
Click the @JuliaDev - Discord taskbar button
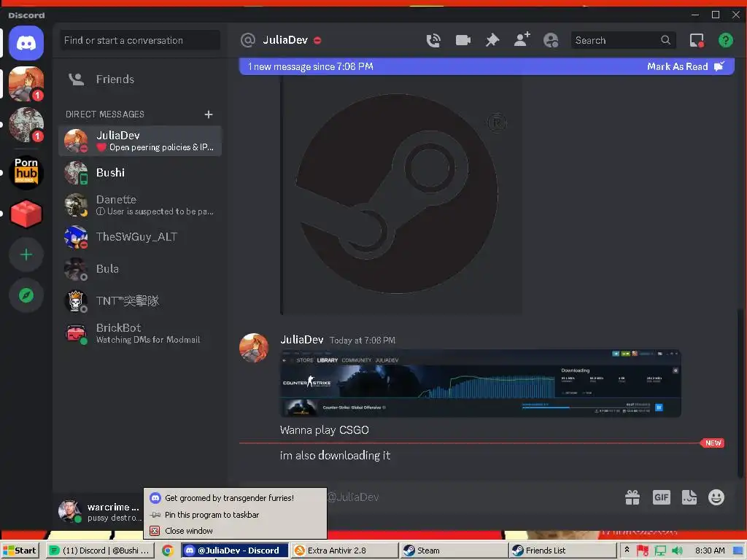click(235, 551)
